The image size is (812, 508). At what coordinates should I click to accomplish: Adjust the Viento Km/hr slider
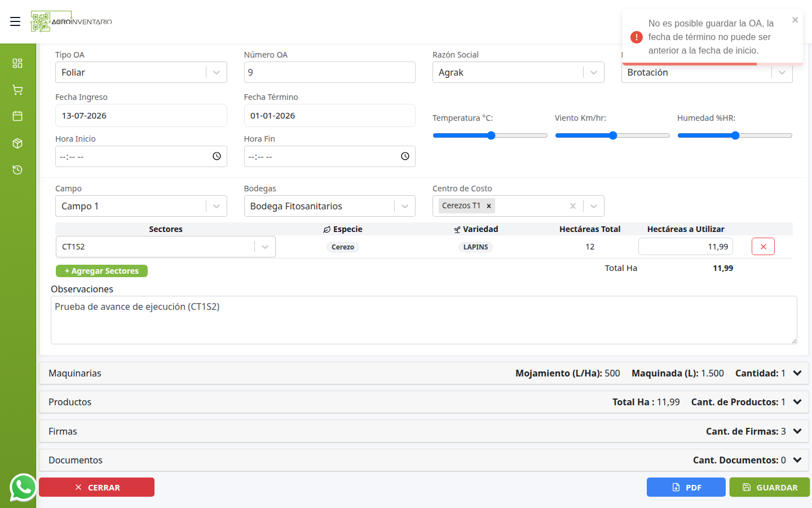coord(612,135)
